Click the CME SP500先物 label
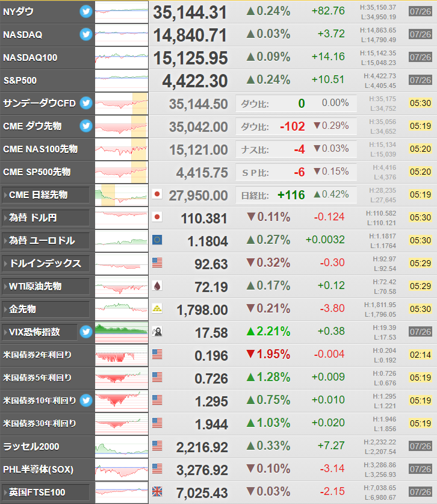 tap(37, 172)
